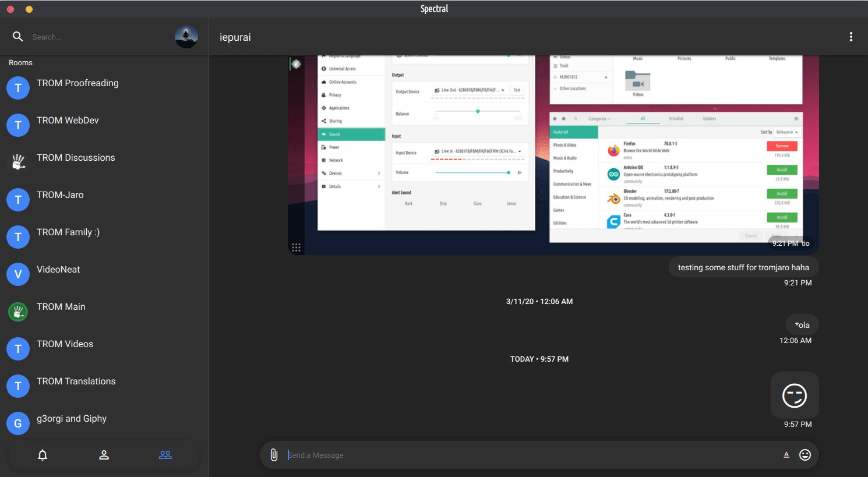Image resolution: width=868 pixels, height=477 pixels.
Task: Open the user profile avatar
Action: tap(186, 37)
